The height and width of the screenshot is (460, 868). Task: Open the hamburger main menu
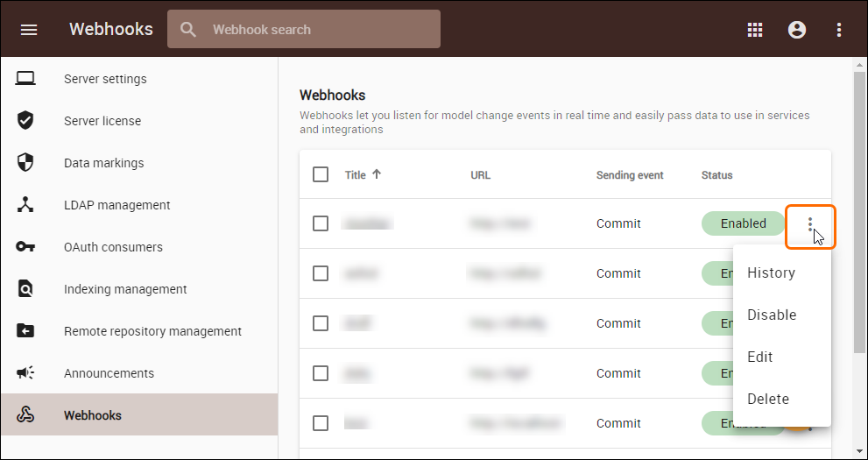point(29,30)
